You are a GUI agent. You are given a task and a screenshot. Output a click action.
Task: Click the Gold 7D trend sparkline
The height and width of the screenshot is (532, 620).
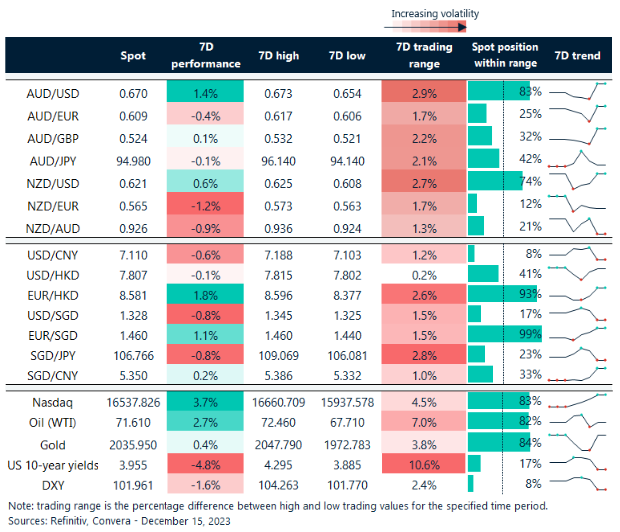tap(578, 444)
